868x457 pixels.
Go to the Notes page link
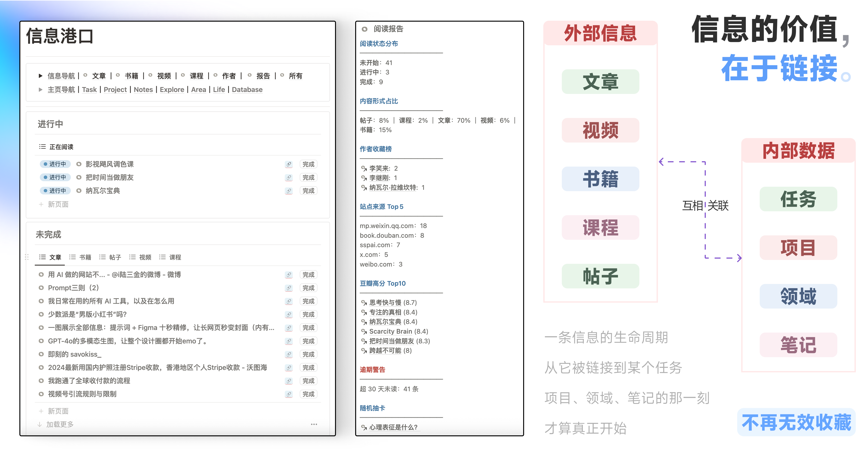143,90
